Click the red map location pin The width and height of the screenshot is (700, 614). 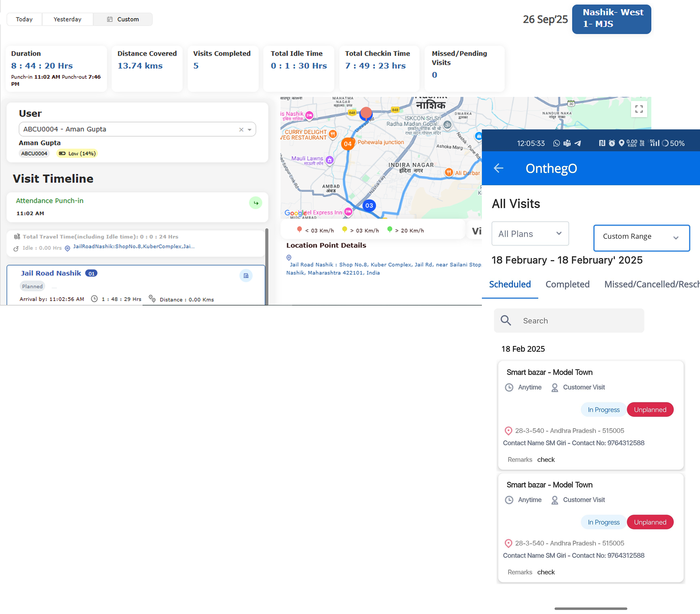(366, 113)
